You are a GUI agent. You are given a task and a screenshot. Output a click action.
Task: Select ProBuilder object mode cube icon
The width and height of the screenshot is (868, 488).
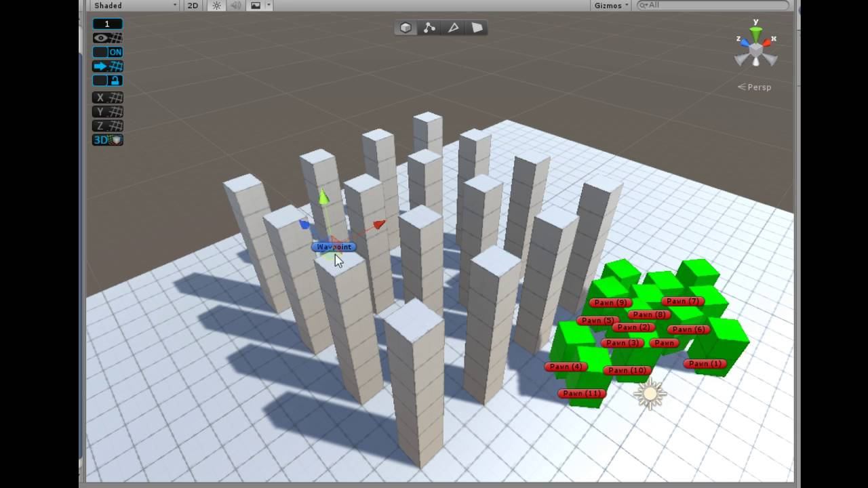(x=406, y=28)
